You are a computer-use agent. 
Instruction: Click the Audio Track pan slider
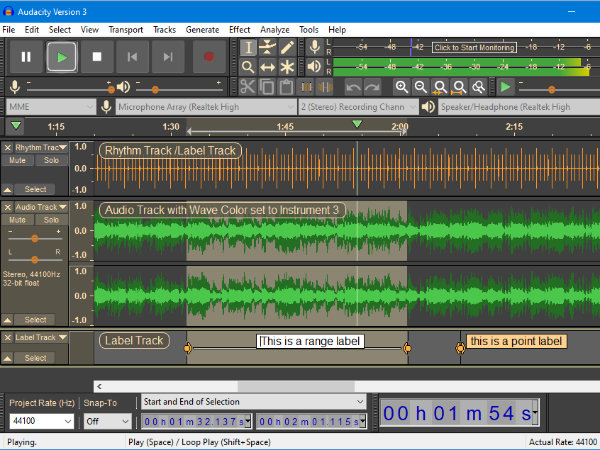[35, 259]
